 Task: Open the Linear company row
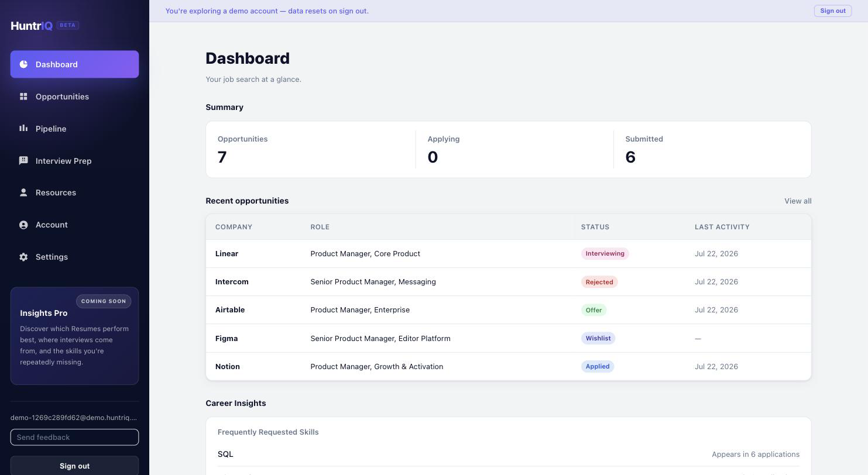click(508, 253)
